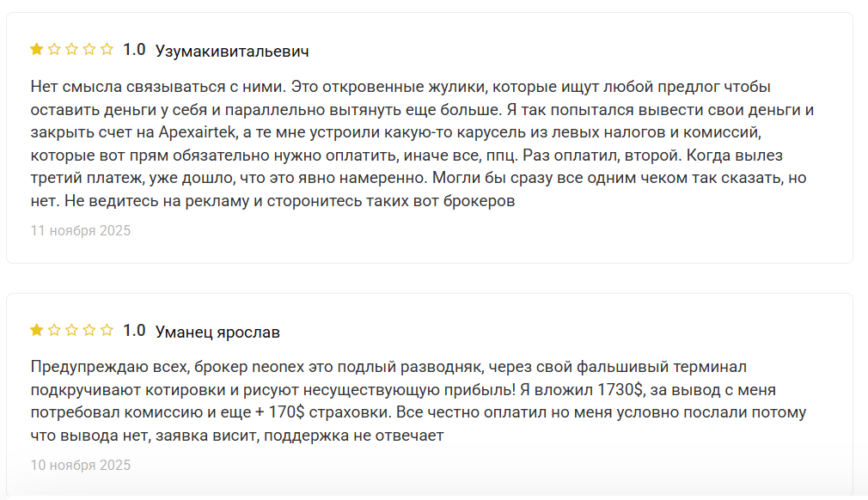Click the word neonex in the second review

pos(274,368)
